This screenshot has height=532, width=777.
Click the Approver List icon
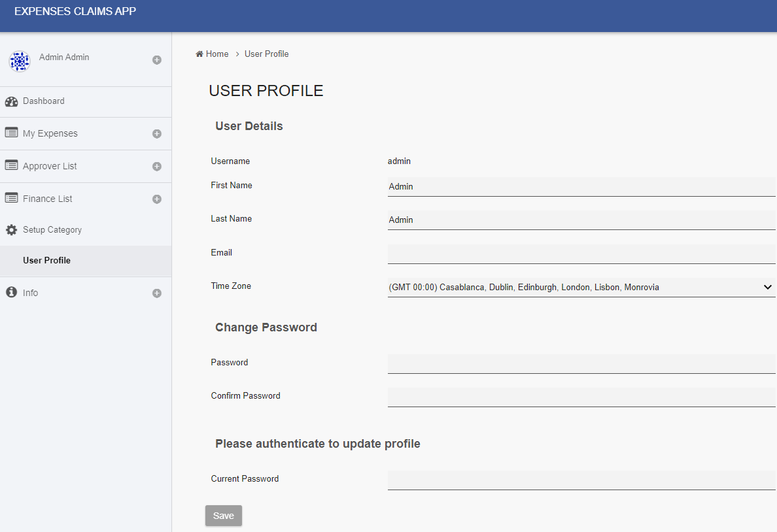(11, 165)
